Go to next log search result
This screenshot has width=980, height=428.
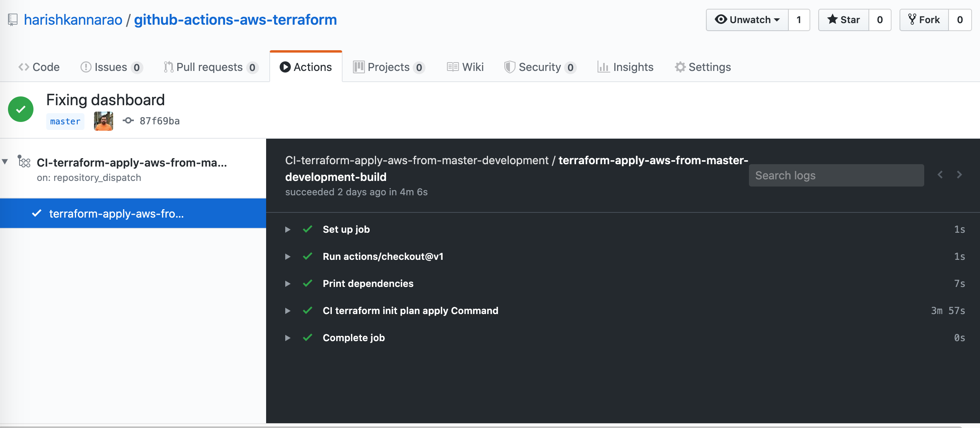(x=959, y=175)
